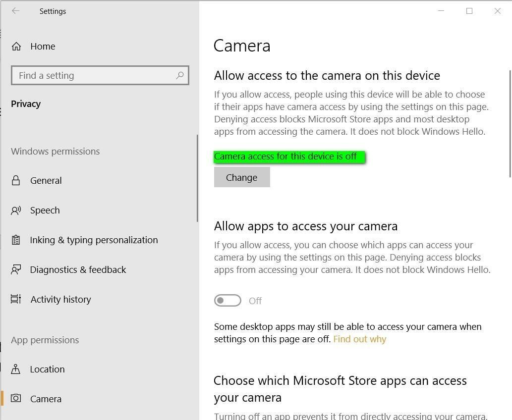The height and width of the screenshot is (420, 512).
Task: Click the back arrow at top left
Action: coord(15,11)
